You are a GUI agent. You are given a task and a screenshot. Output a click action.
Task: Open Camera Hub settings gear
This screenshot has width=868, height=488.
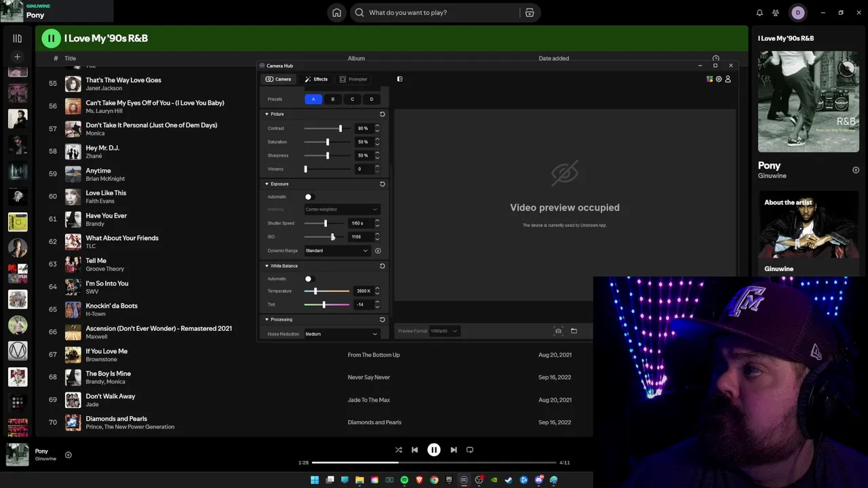pyautogui.click(x=719, y=79)
